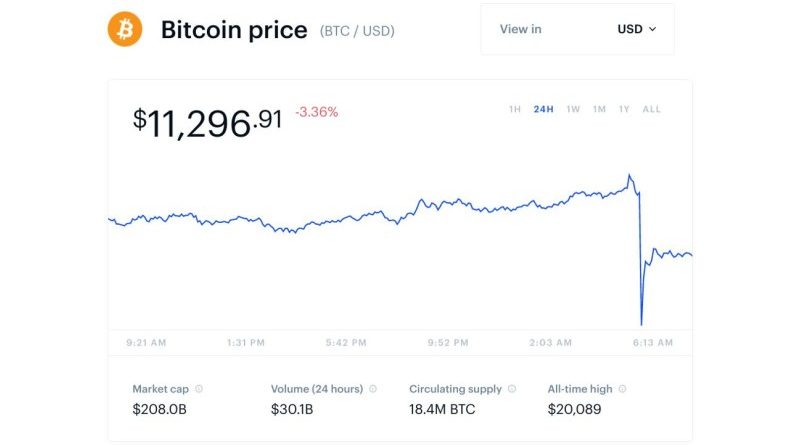Click the 9:52 PM time axis label
Image resolution: width=800 pixels, height=445 pixels.
pyautogui.click(x=448, y=343)
